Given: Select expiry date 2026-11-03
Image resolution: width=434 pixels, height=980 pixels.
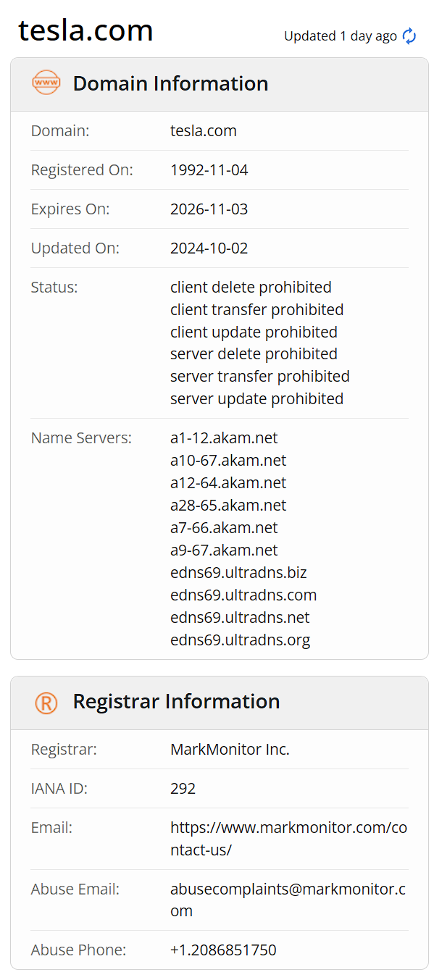Looking at the screenshot, I should tap(209, 209).
